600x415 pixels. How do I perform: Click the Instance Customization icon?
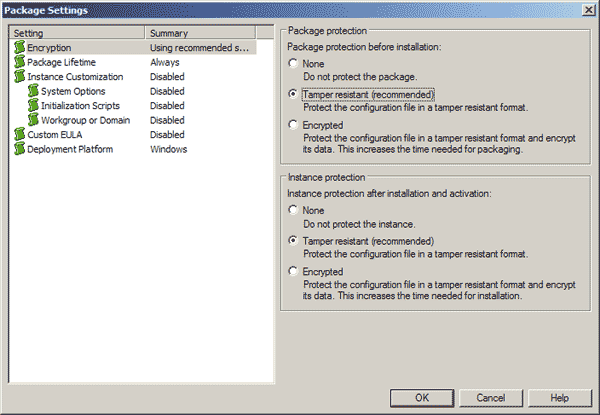pyautogui.click(x=19, y=76)
